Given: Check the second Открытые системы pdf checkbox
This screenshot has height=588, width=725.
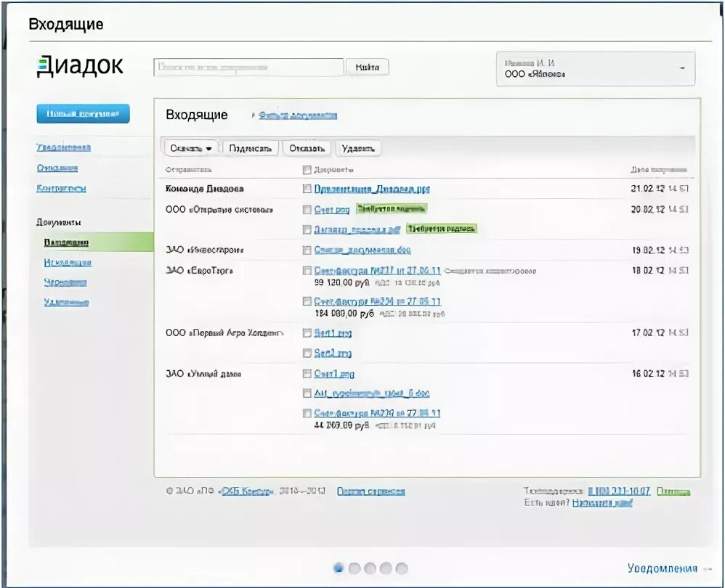Looking at the screenshot, I should [307, 229].
